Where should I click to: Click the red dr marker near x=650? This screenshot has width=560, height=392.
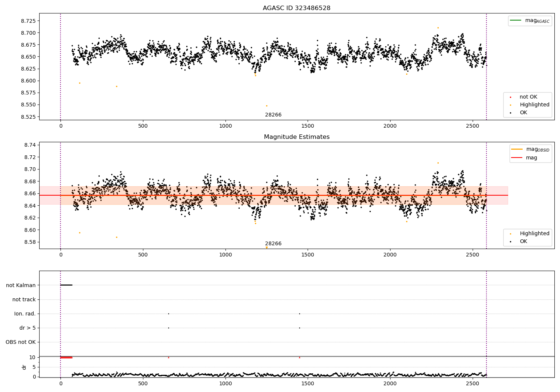pyautogui.click(x=168, y=357)
